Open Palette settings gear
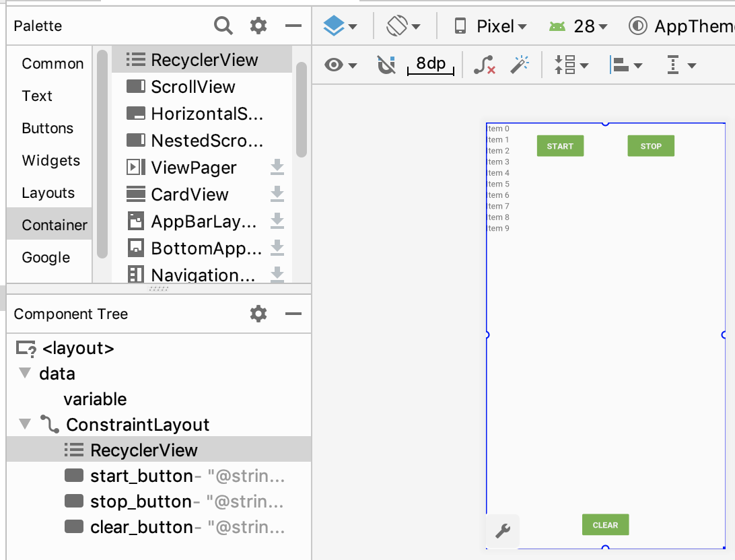The height and width of the screenshot is (560, 735). point(258,26)
